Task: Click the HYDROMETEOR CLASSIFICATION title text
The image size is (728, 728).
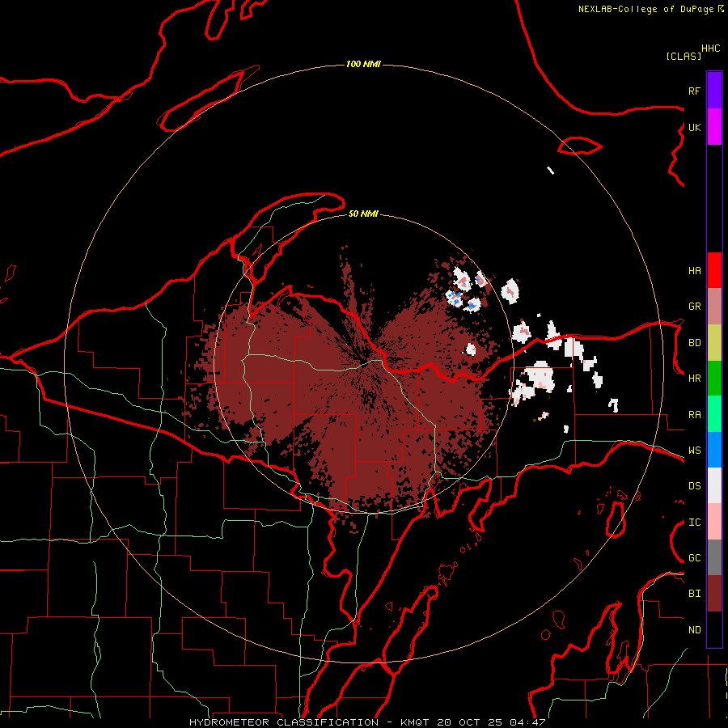Action: pos(284,722)
